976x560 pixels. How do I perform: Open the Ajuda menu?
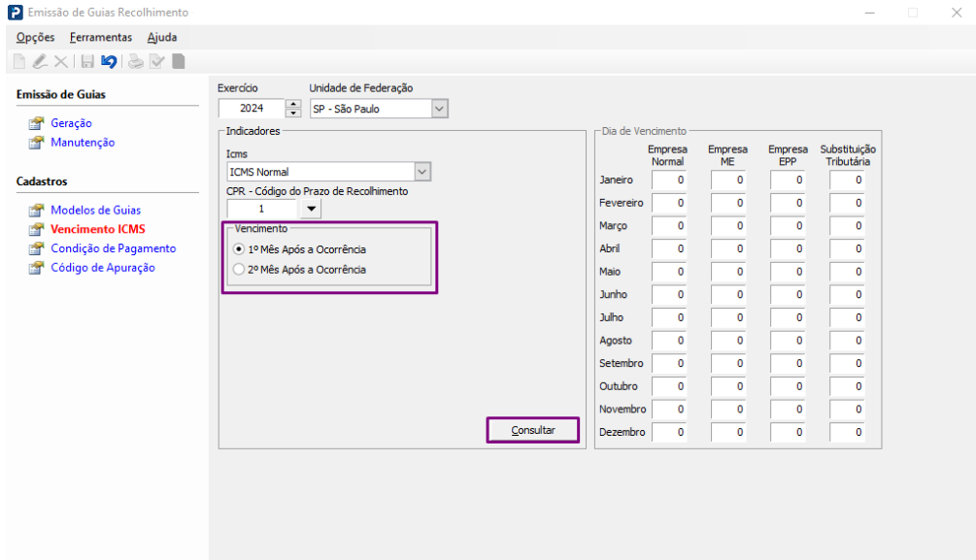pos(162,37)
